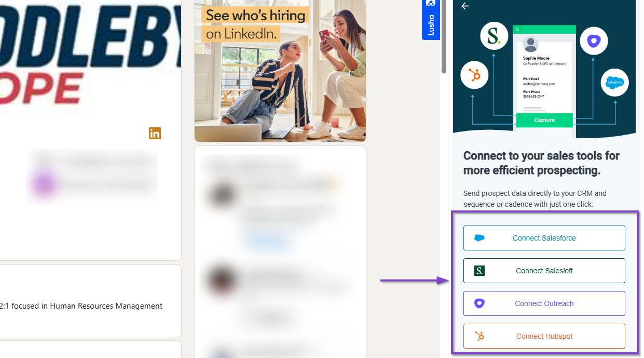Open the Lusha side tab

[431, 20]
